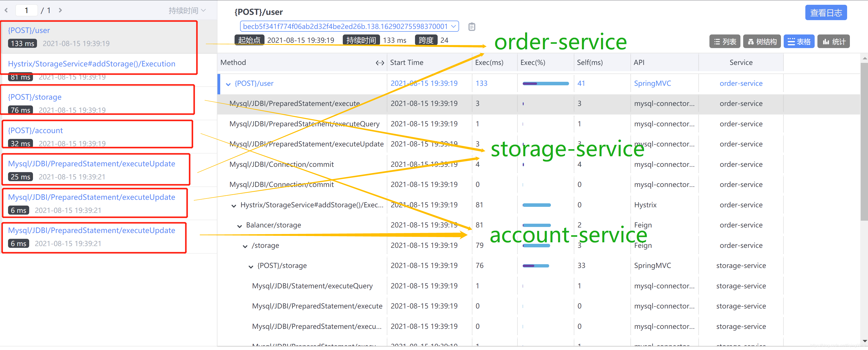Click the 起始点 start label

pos(249,41)
